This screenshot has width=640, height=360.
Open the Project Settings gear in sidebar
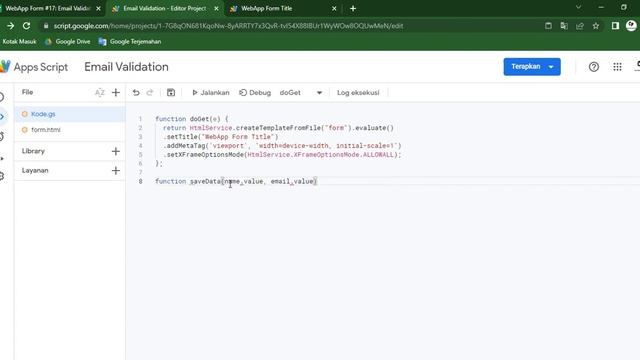tap(2, 176)
